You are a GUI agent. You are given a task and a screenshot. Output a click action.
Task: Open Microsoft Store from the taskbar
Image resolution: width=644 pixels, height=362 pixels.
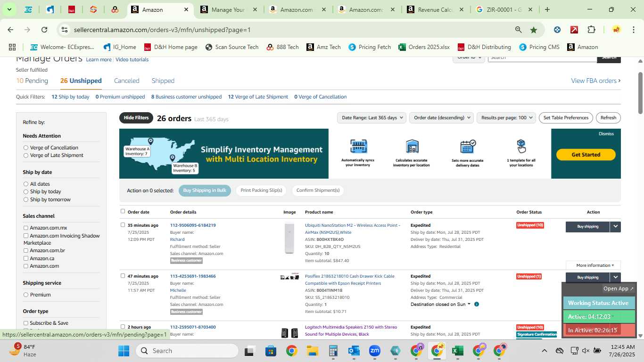(271, 351)
